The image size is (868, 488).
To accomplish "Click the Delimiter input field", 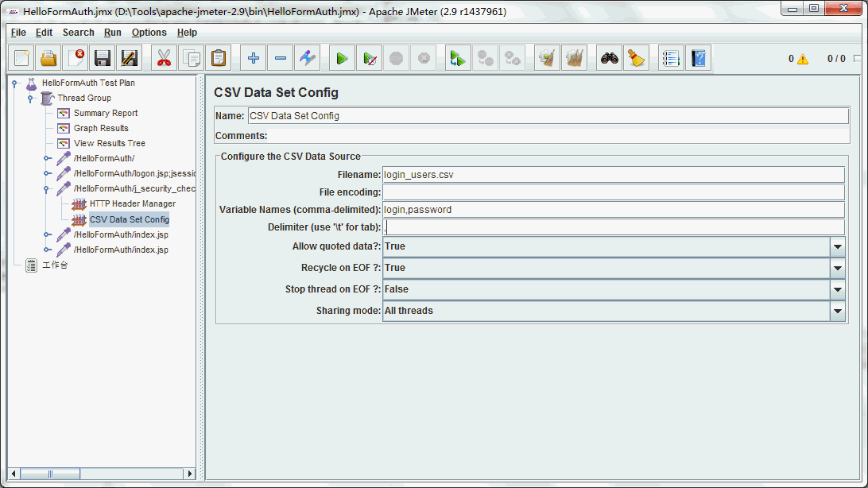I will (614, 227).
